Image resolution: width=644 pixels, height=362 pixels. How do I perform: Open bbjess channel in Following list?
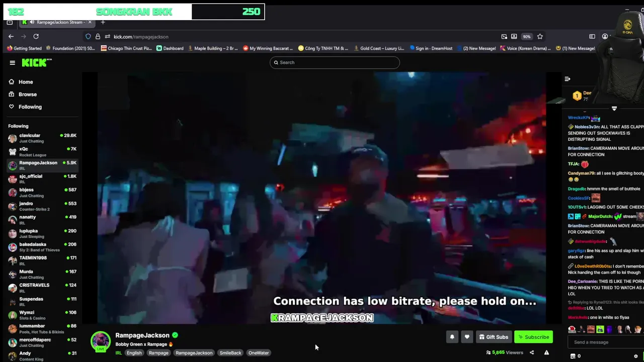pos(42,193)
